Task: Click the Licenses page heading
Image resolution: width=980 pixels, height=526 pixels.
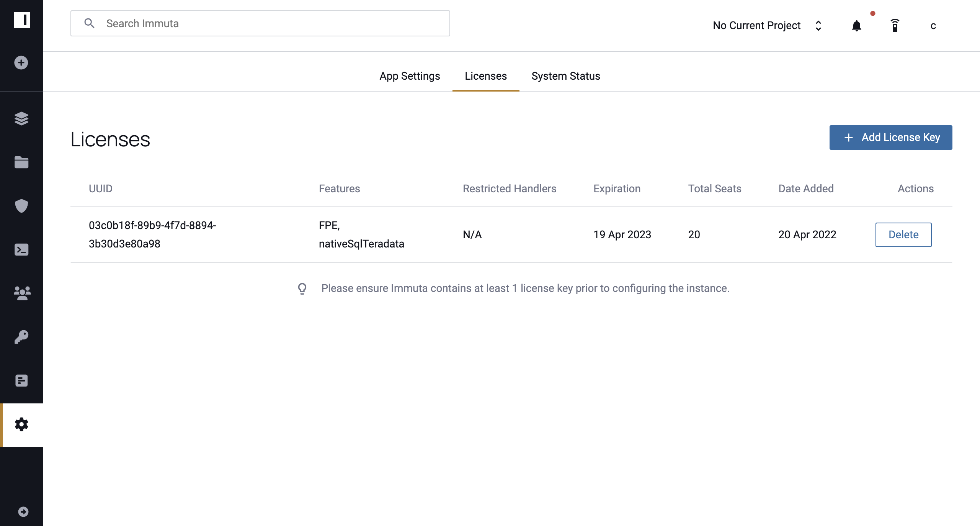Action: pos(110,139)
